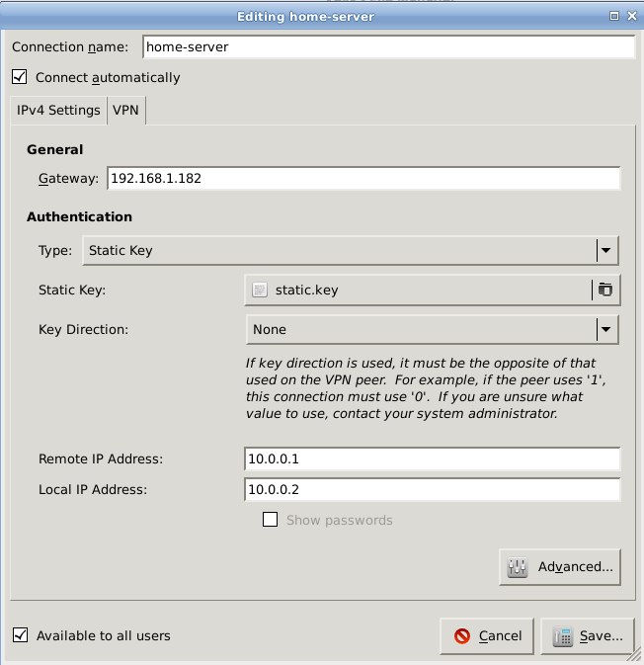This screenshot has height=665, width=644.
Task: Switch to the IPv4 Settings tab
Action: click(x=58, y=111)
